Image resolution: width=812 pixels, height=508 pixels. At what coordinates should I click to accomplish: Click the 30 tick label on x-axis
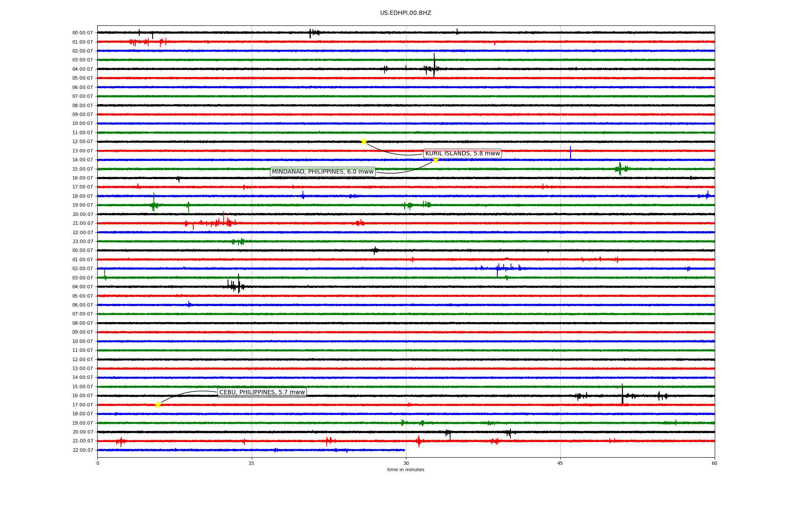coord(406,463)
